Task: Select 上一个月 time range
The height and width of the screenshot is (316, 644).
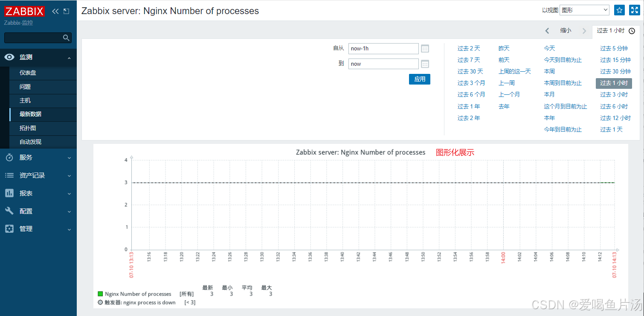Action: pyautogui.click(x=509, y=95)
